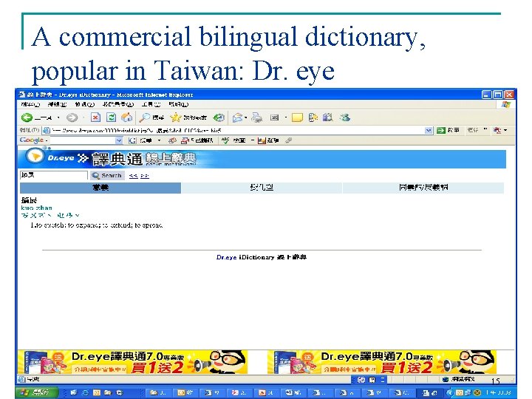This screenshot has height=399, width=532.
Task: Click the Google toolbar G search icon
Action: [x=132, y=140]
